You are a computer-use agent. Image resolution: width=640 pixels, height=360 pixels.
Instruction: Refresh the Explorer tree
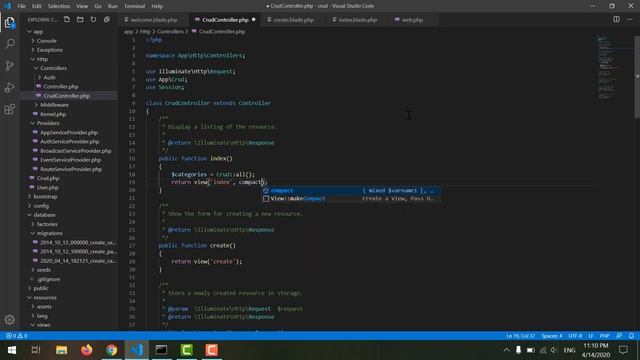click(x=93, y=20)
